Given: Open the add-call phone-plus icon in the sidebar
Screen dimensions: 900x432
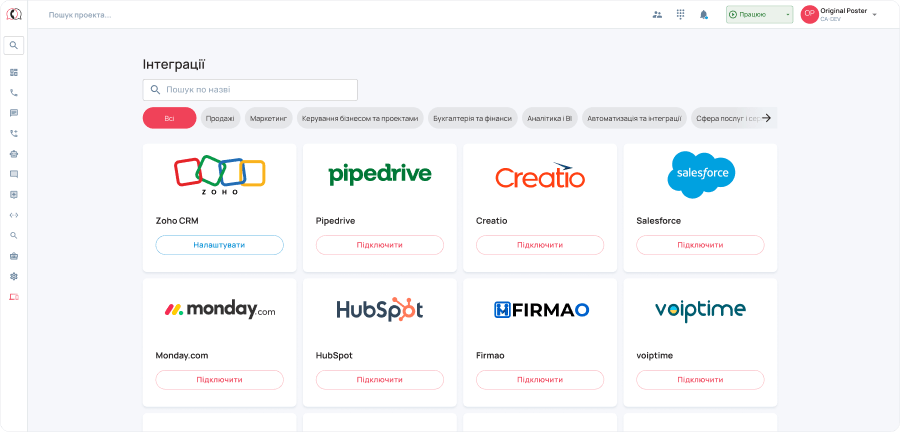Looking at the screenshot, I should [x=14, y=133].
